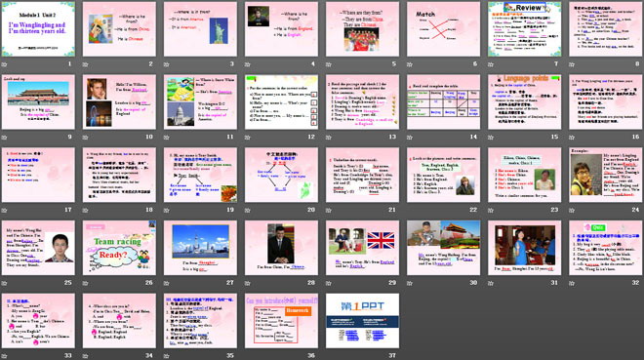Select slide 4, 'He is from England'

tap(281, 29)
